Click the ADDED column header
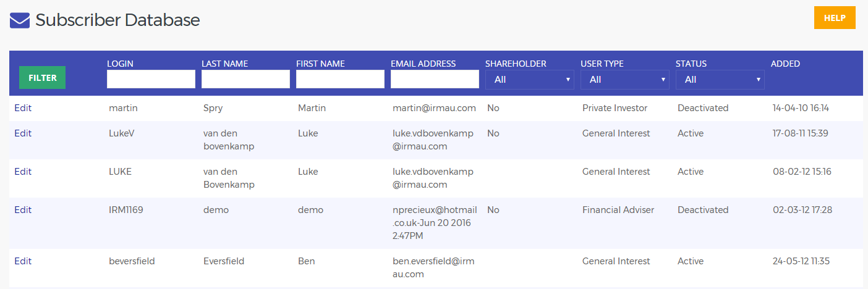Screen dimensions: 868x289 [785, 64]
